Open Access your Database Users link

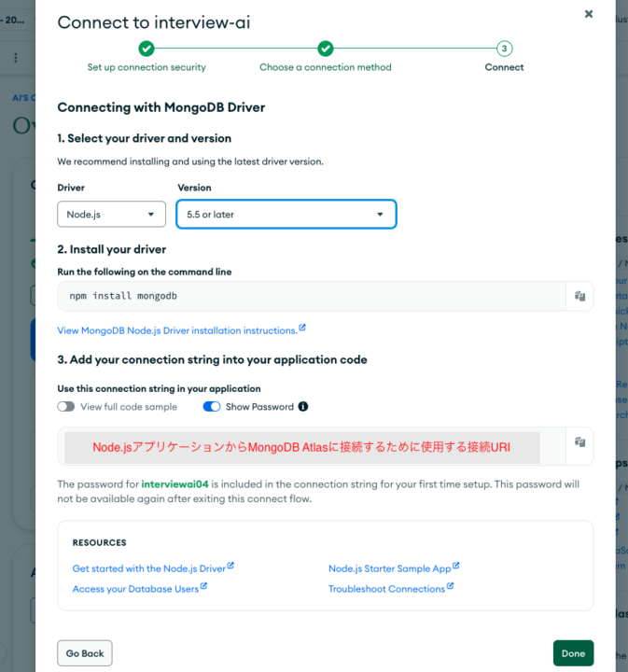pyautogui.click(x=140, y=588)
